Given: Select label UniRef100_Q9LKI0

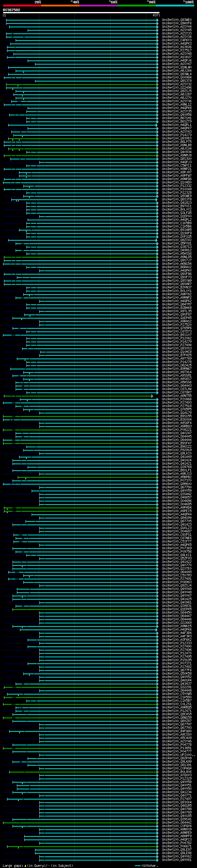Looking at the screenshot, I should coord(176,453).
